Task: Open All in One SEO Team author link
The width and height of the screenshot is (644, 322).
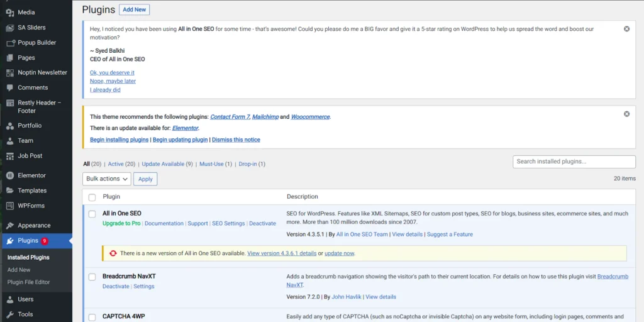Action: tap(362, 235)
